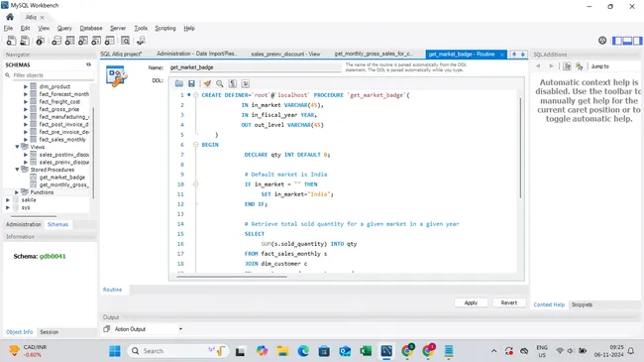Viewport: 644px width, 362px height.
Task: Click the Filter objects search field
Action: (53, 75)
